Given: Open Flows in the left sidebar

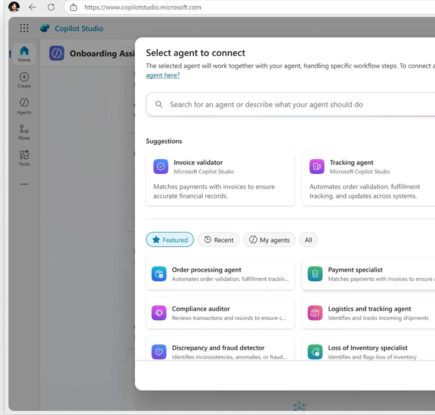Looking at the screenshot, I should [x=24, y=132].
